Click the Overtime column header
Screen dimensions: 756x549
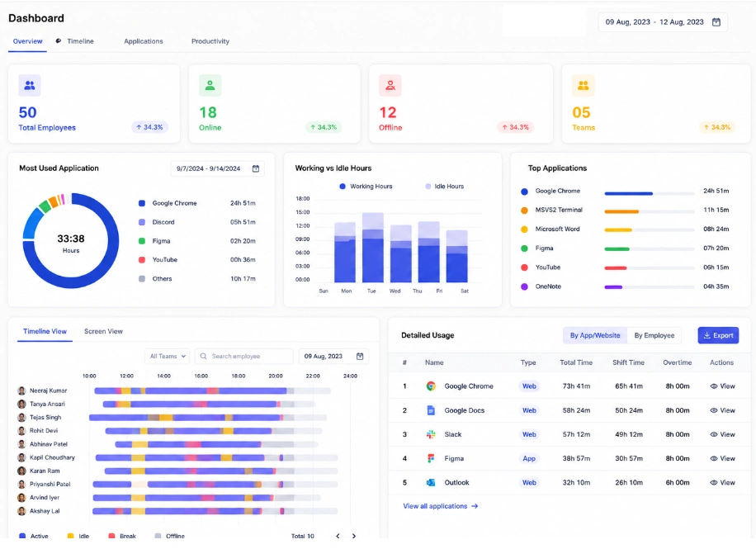(678, 362)
